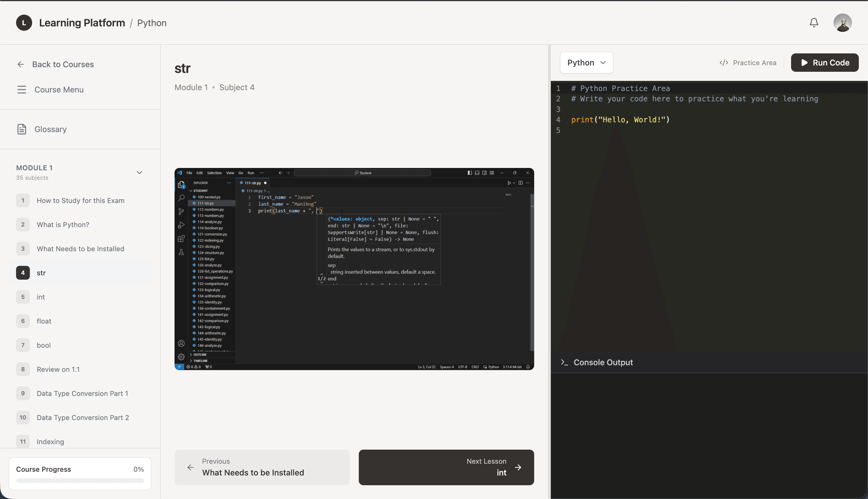The image size is (868, 499).
Task: Click the Learning Platform logo icon
Action: [24, 23]
